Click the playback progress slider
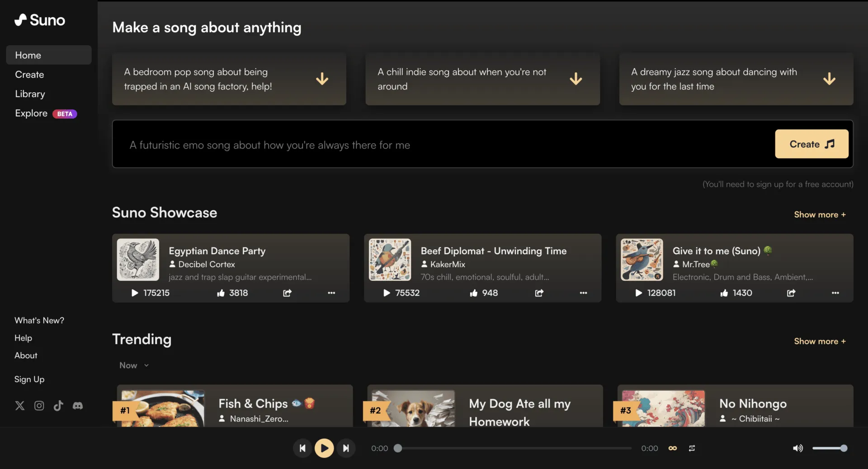 point(513,448)
